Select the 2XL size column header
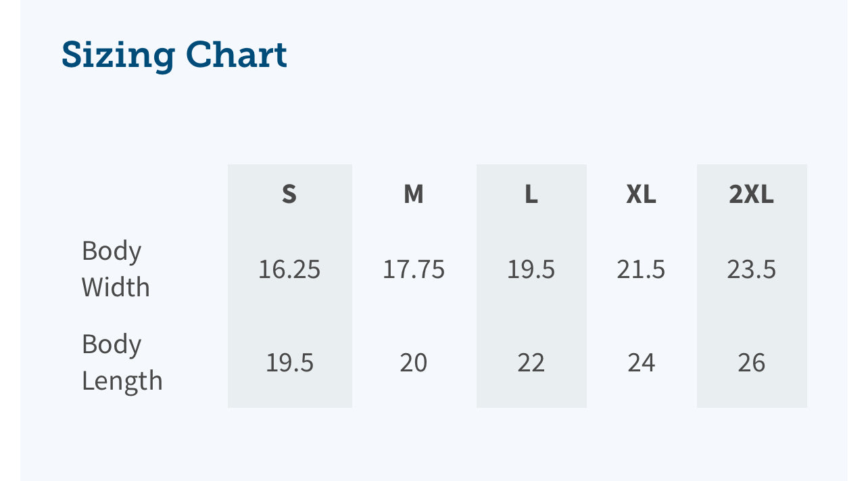868x481 pixels. click(752, 195)
